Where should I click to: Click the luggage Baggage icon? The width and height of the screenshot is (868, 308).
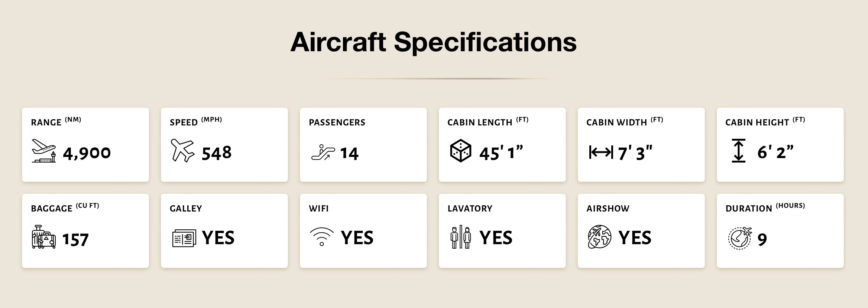(x=44, y=237)
